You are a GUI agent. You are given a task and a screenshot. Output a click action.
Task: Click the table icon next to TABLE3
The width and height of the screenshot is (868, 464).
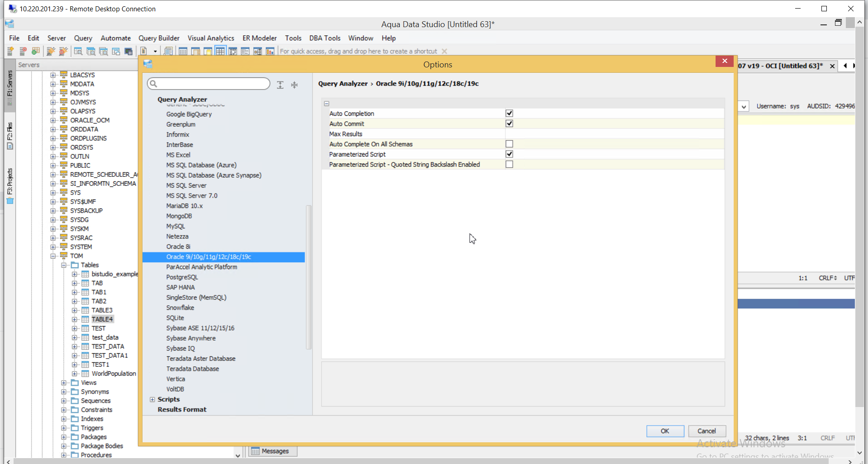click(x=85, y=310)
